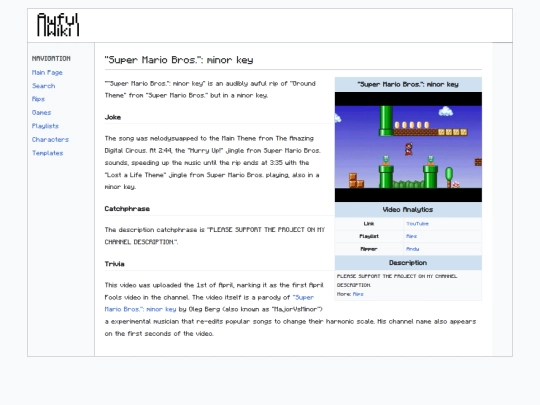
Task: Click the page title heading
Action: click(179, 60)
